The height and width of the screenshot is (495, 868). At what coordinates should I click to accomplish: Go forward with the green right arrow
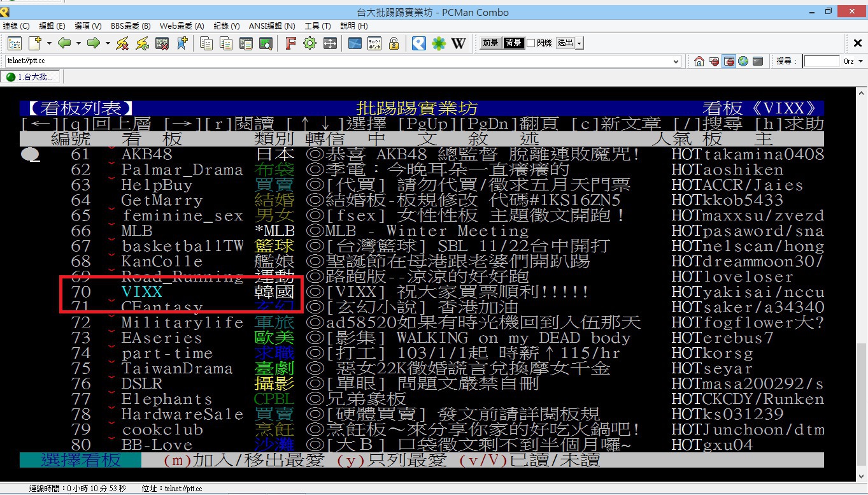(94, 43)
